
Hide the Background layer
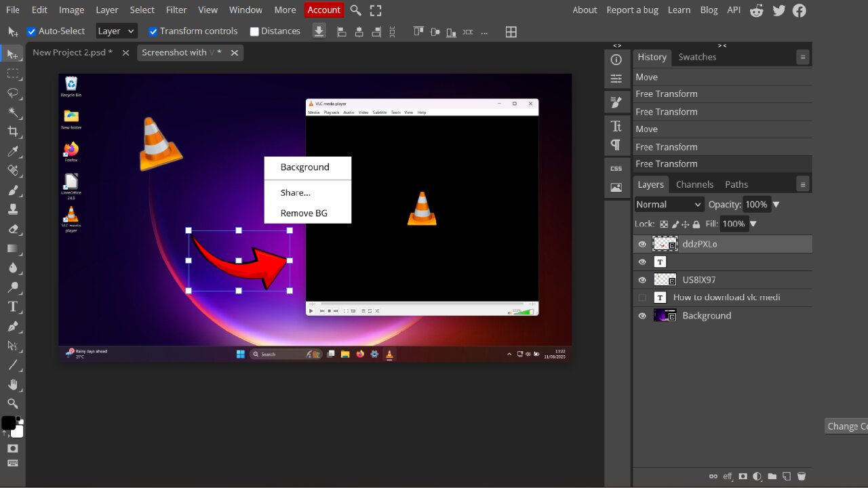(x=642, y=316)
